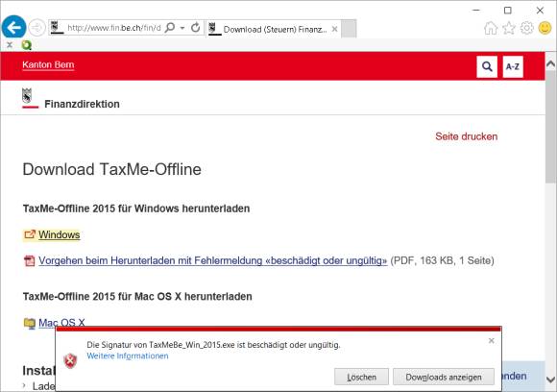The width and height of the screenshot is (557, 392).
Task: Click the green Q toolbar extension icon
Action: pyautogui.click(x=27, y=45)
